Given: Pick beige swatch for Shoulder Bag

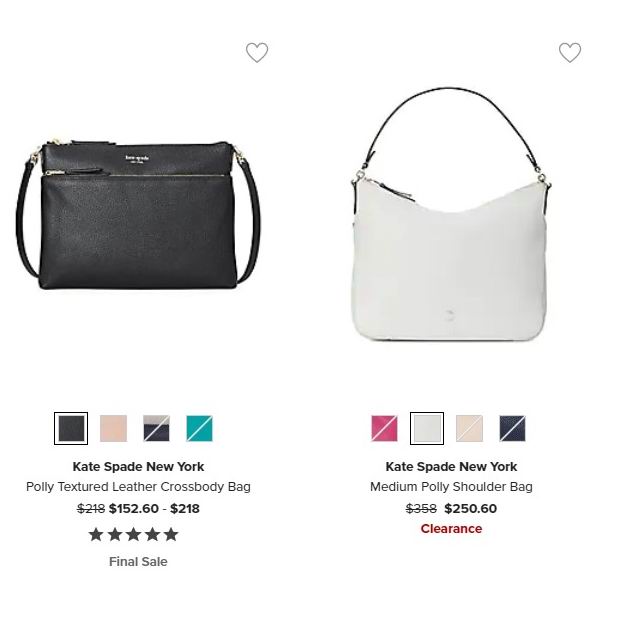Looking at the screenshot, I should (470, 428).
